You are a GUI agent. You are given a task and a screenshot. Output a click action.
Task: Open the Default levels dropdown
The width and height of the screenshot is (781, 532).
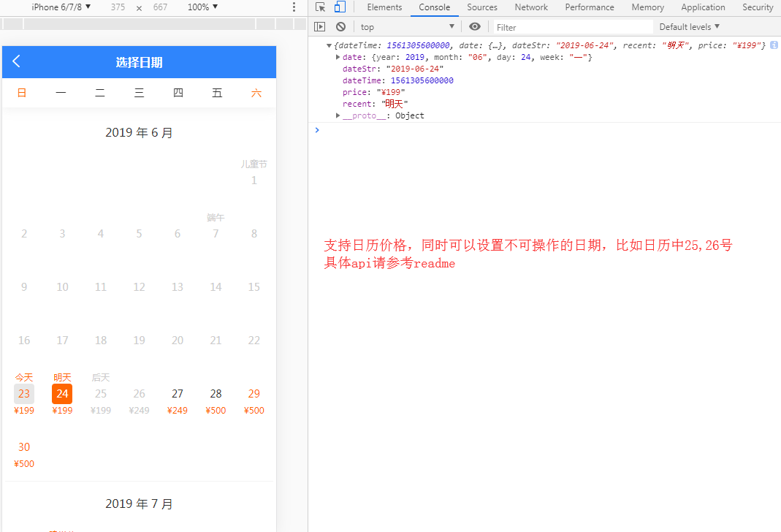point(689,27)
